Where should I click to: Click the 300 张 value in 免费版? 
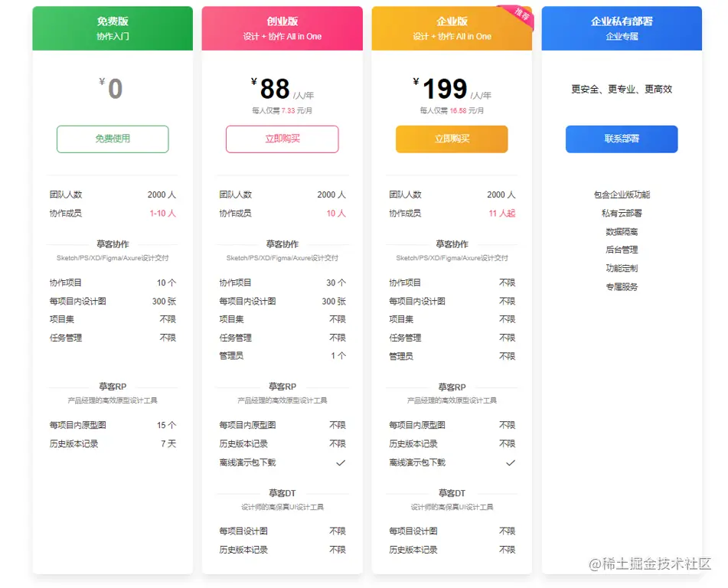165,302
